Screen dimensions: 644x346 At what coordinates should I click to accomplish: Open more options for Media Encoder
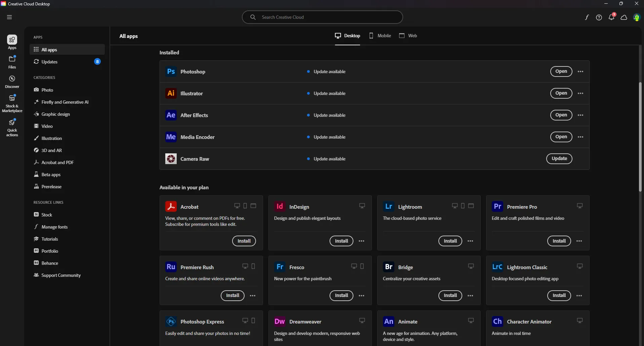tap(581, 137)
